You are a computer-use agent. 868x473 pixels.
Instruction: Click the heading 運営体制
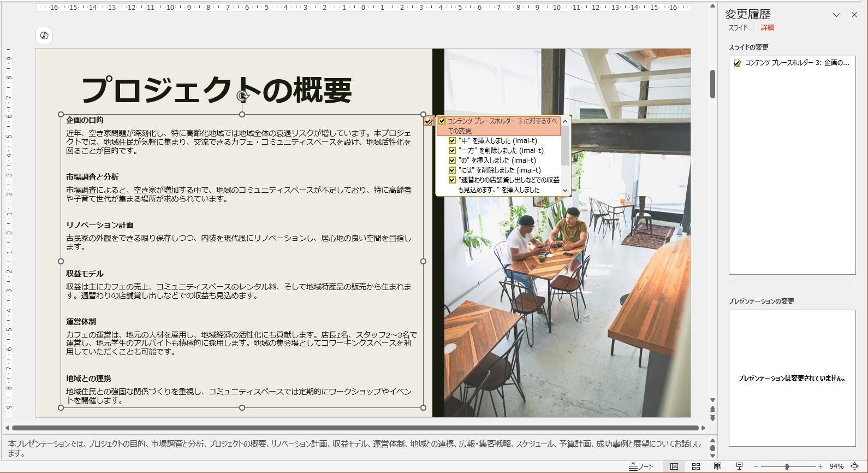click(81, 322)
